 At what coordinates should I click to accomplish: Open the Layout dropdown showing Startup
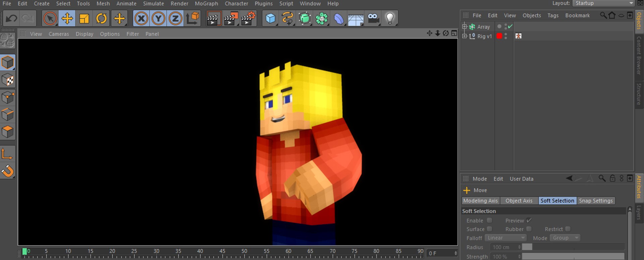coord(603,3)
